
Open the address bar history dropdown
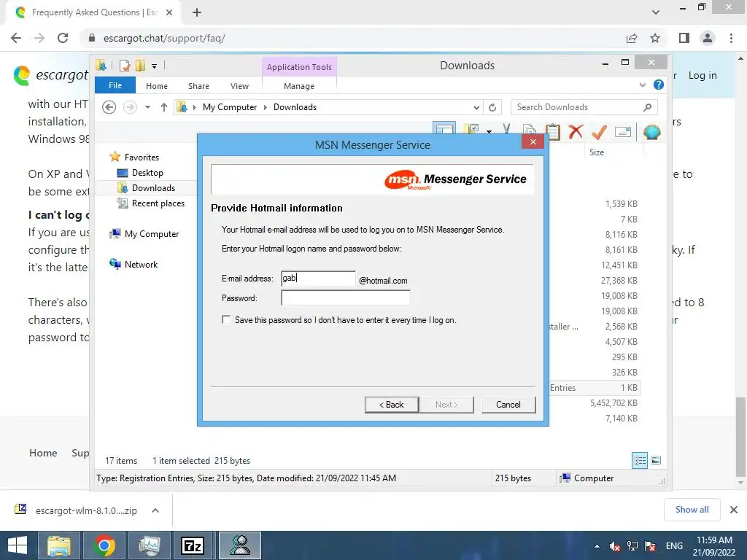476,107
